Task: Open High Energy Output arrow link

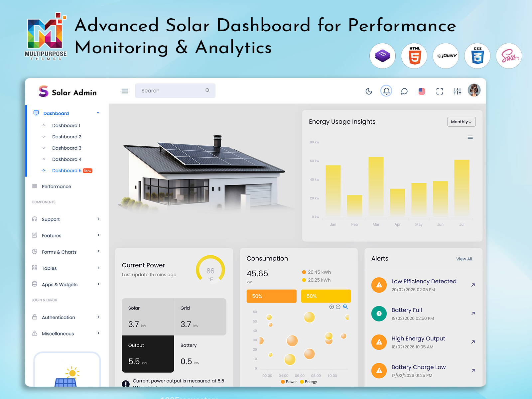Action: (x=473, y=342)
